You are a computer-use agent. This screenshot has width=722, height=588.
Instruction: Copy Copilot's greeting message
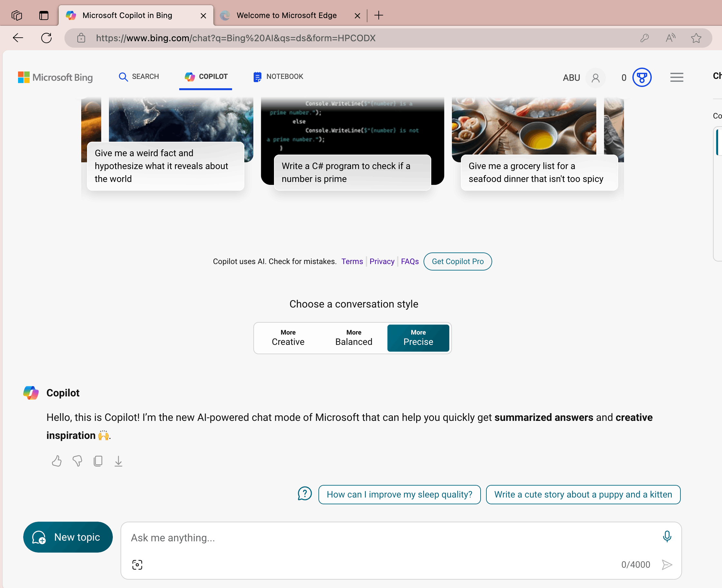pos(98,461)
